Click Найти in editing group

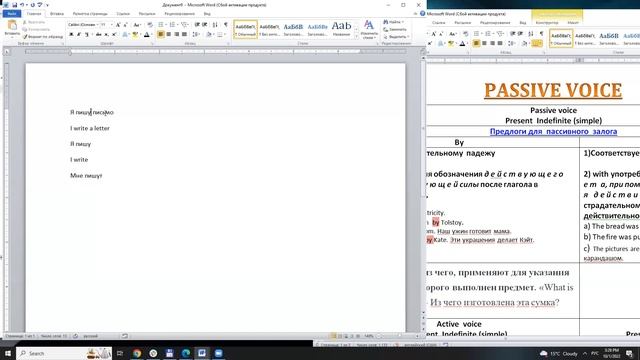pyautogui.click(x=393, y=22)
